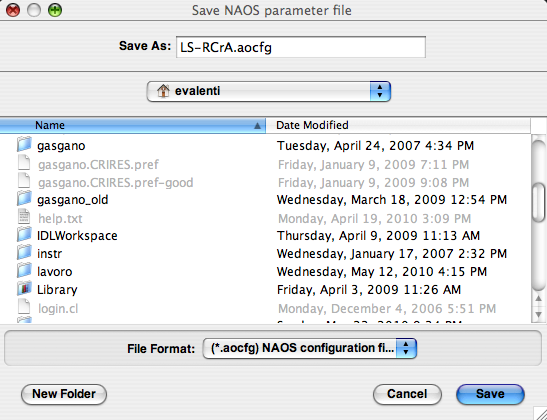Sort by Date Modified column header
Image resolution: width=547 pixels, height=420 pixels.
coord(398,125)
